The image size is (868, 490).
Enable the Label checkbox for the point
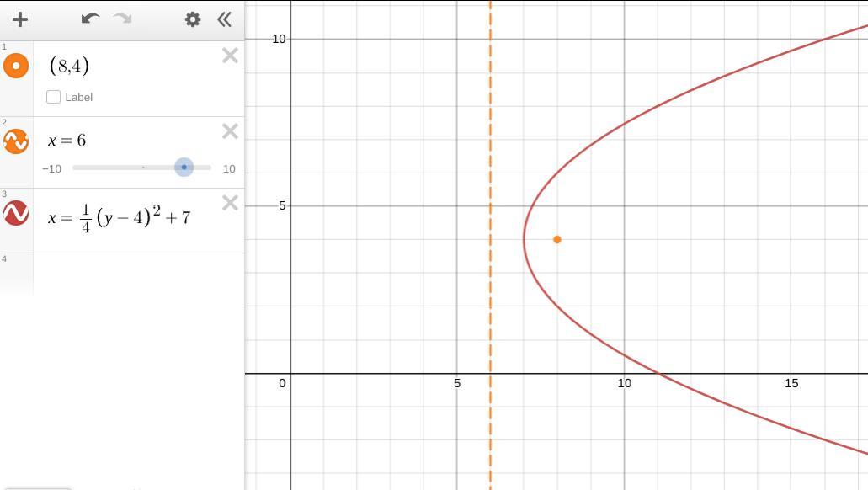(53, 97)
